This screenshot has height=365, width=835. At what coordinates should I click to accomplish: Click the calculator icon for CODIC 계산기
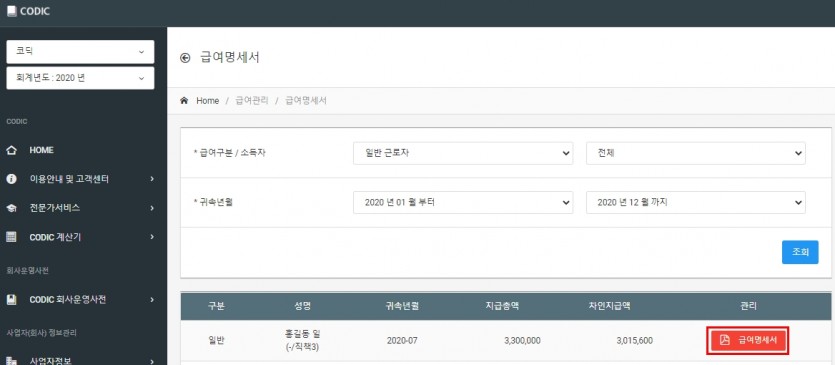pos(11,237)
